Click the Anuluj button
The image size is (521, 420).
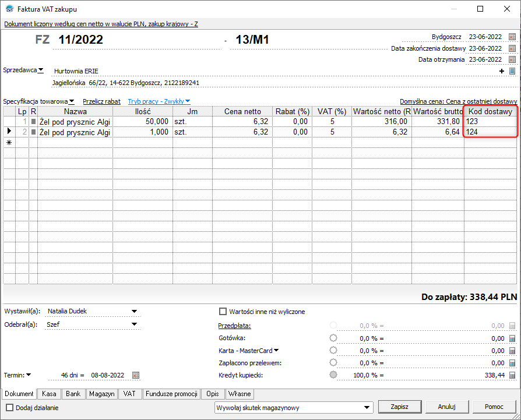pos(447,407)
